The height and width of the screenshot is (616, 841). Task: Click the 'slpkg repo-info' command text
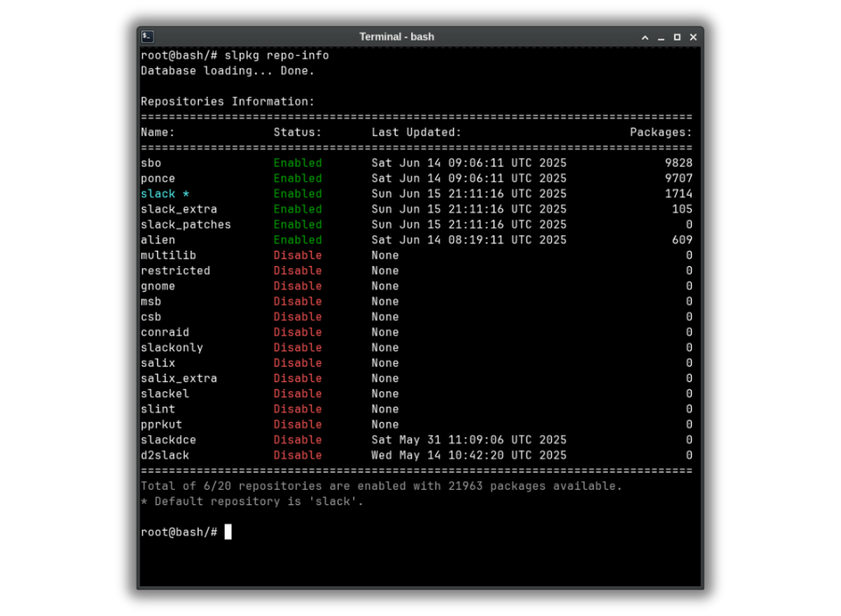click(x=277, y=55)
